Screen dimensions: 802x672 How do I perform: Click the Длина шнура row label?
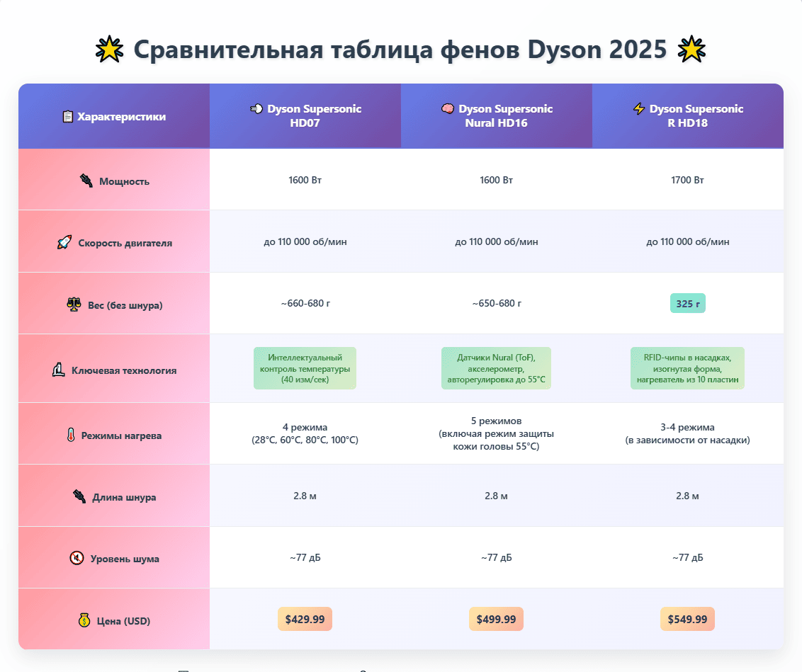coord(124,497)
